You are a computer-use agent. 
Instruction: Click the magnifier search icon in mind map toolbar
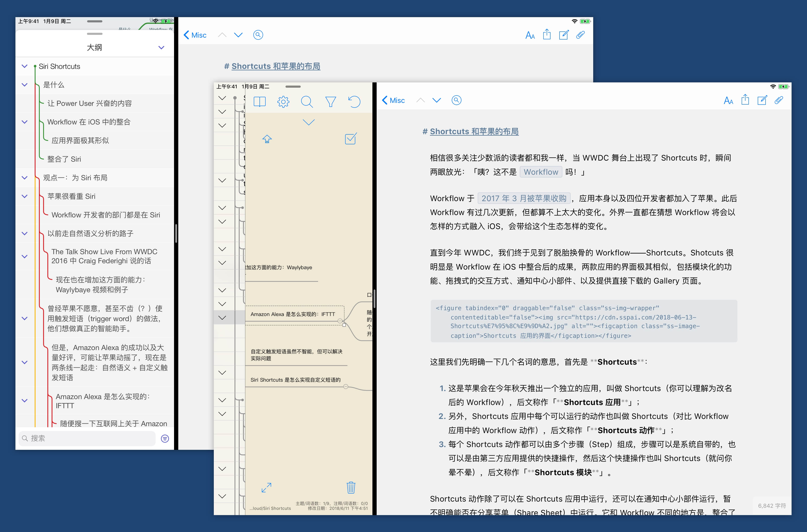307,101
